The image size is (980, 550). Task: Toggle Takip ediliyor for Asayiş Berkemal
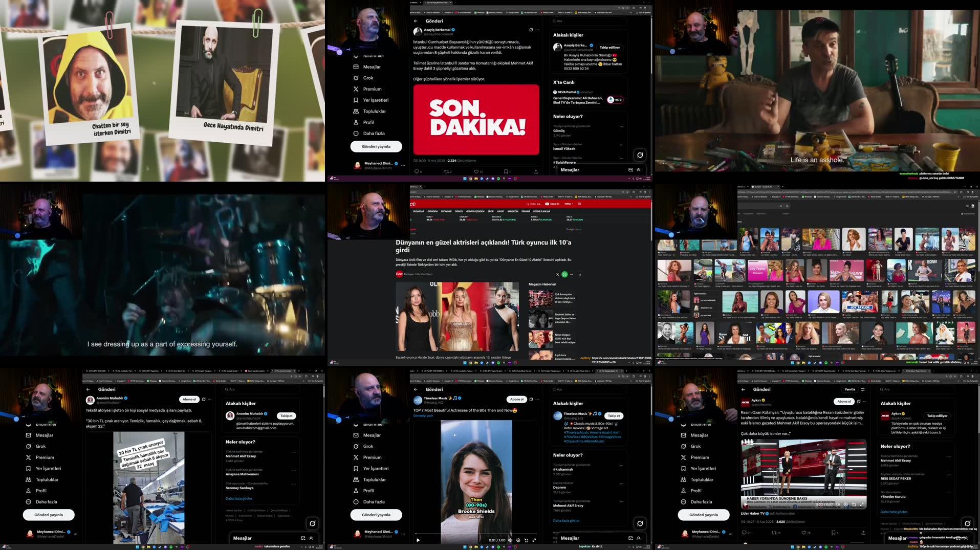point(609,47)
